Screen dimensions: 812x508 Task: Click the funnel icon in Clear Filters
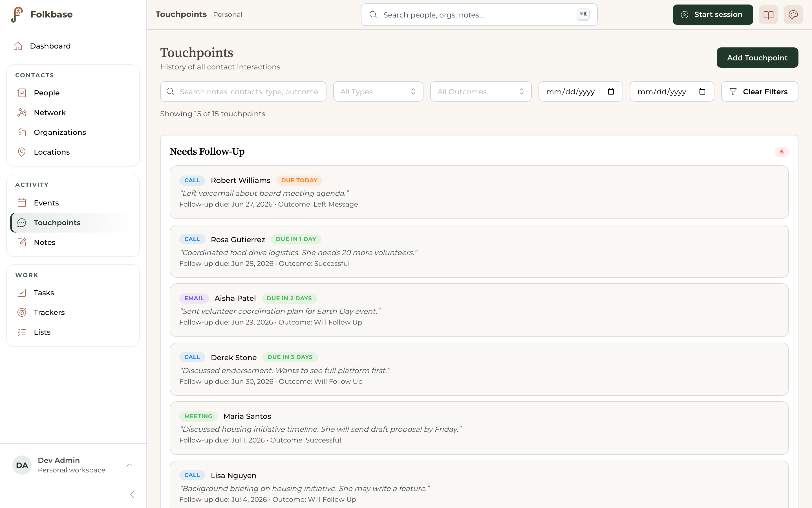click(x=733, y=92)
